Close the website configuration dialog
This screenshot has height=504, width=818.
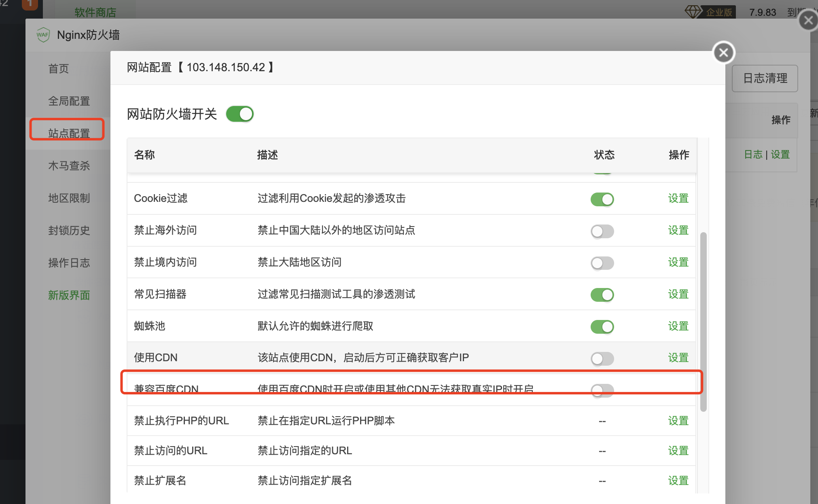pos(723,53)
